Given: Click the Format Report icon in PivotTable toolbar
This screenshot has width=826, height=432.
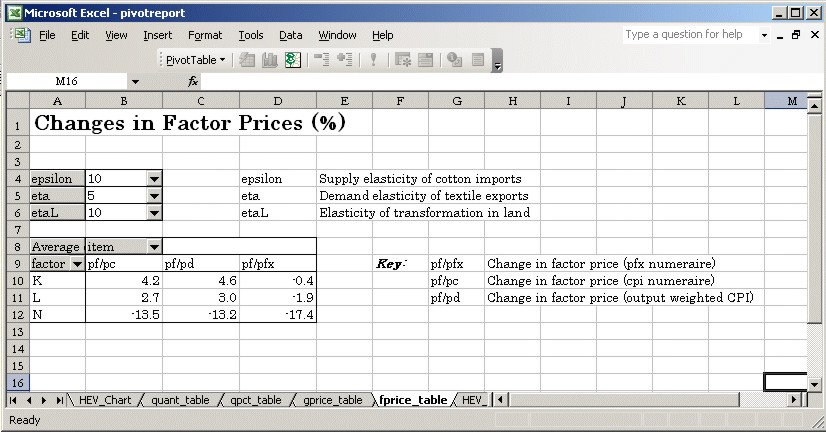Looking at the screenshot, I should pos(247,60).
